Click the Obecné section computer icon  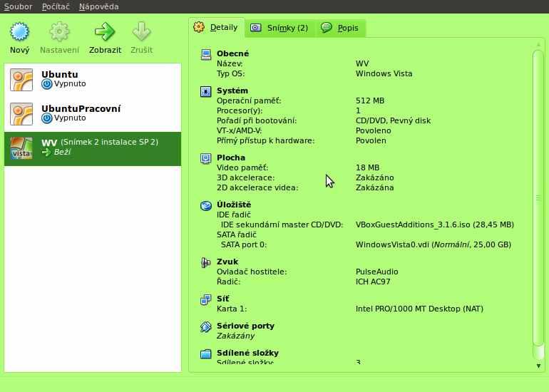[x=206, y=55]
